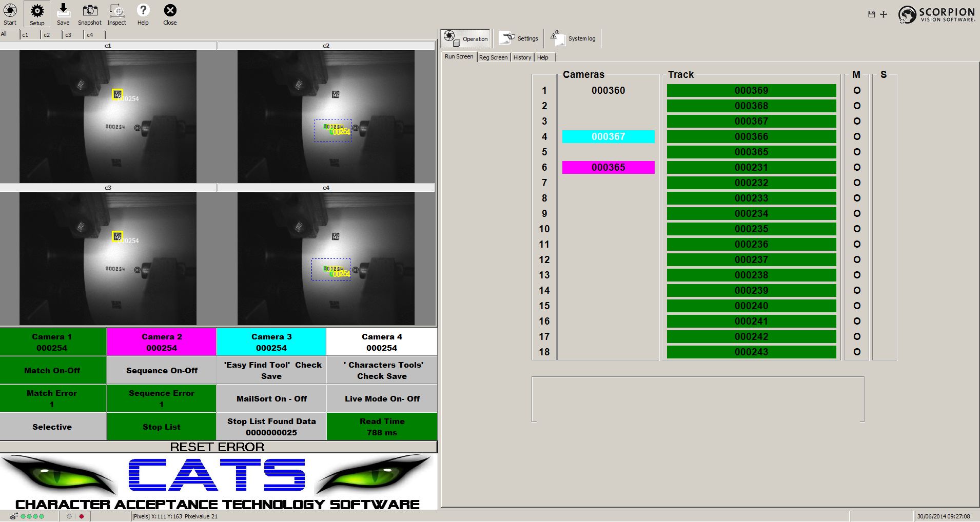Click the empty message box below Track list
This screenshot has height=522, width=980.
coord(698,399)
